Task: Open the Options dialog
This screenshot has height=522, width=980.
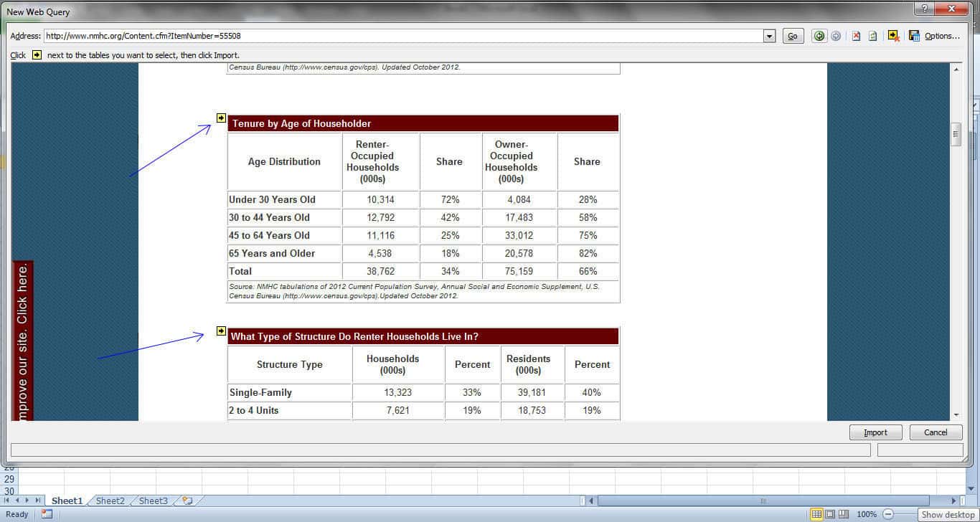Action: (941, 36)
